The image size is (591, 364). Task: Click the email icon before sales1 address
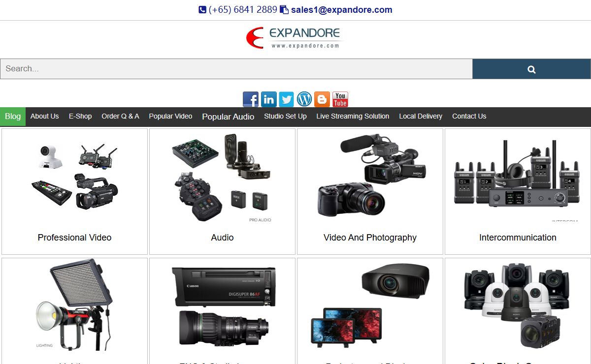tap(284, 9)
